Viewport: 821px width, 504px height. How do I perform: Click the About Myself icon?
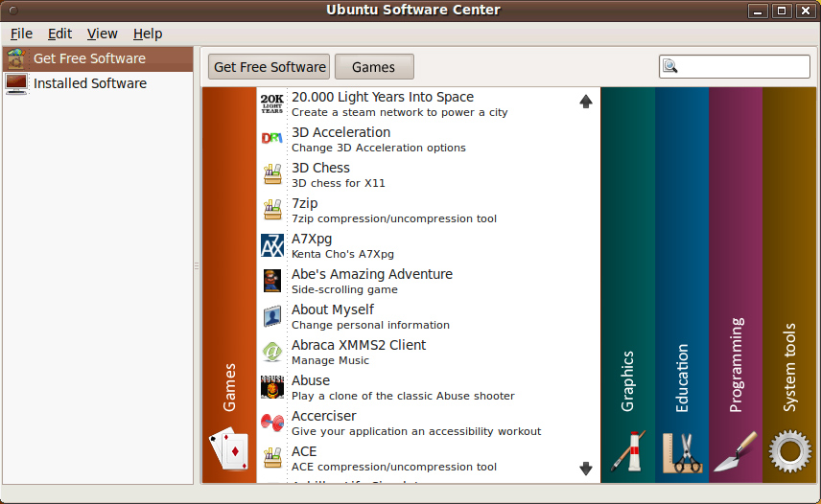[272, 316]
